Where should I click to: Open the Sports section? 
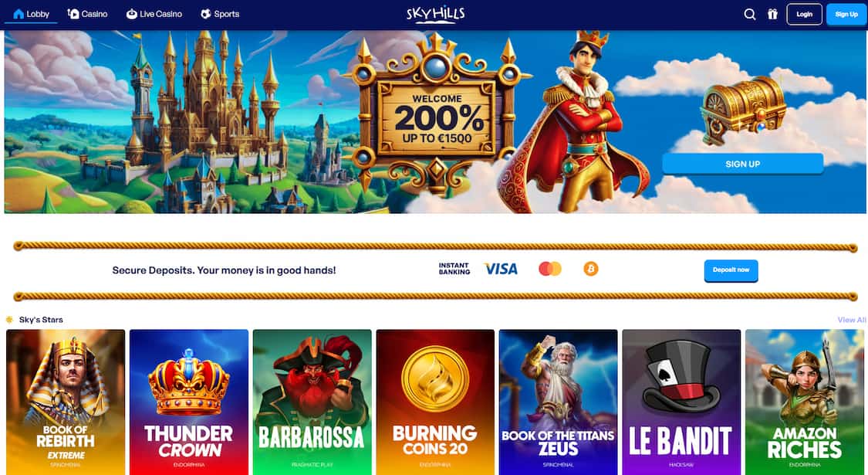pyautogui.click(x=220, y=14)
